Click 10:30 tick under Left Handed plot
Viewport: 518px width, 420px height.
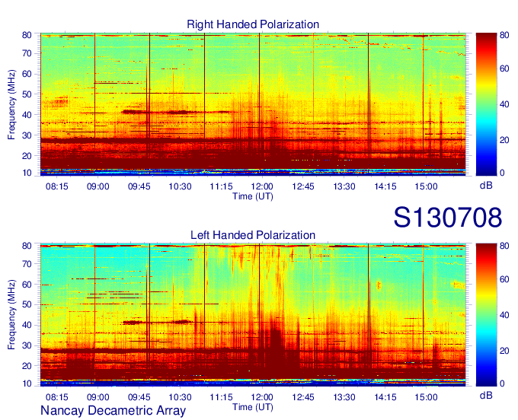point(180,397)
